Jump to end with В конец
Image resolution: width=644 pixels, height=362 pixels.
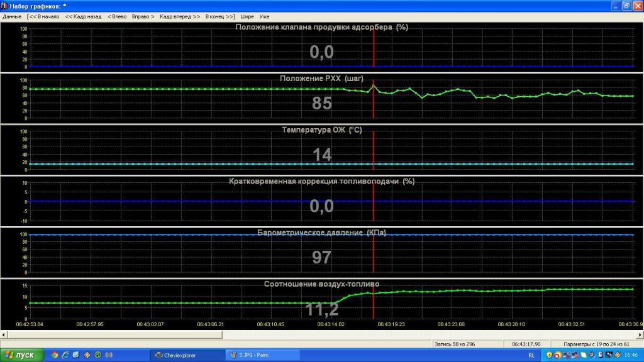(x=220, y=16)
